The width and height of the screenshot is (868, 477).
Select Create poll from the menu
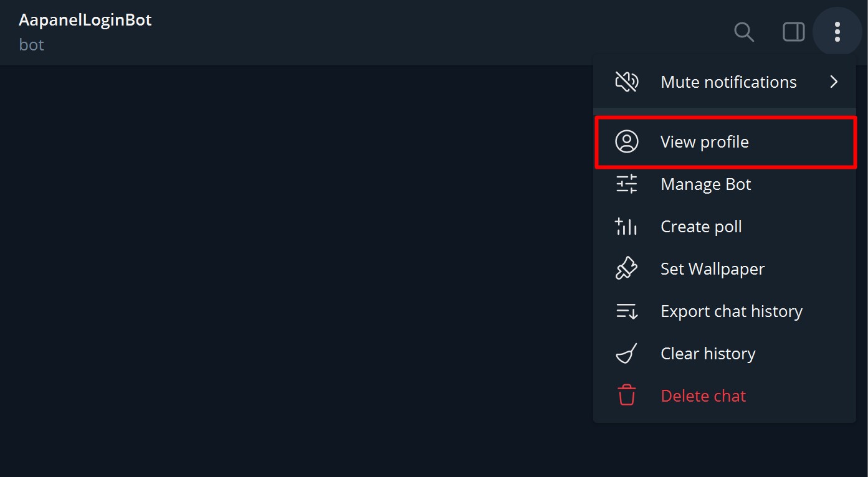701,227
